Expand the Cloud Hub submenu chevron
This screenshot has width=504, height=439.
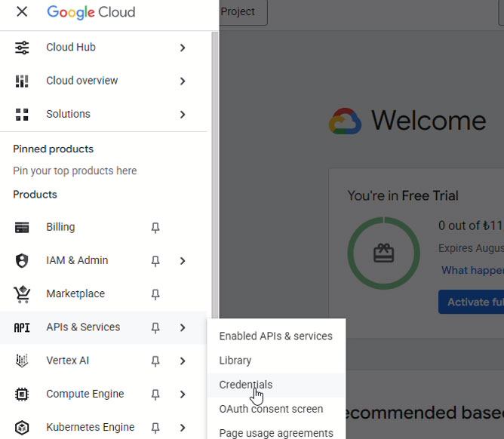tap(183, 48)
